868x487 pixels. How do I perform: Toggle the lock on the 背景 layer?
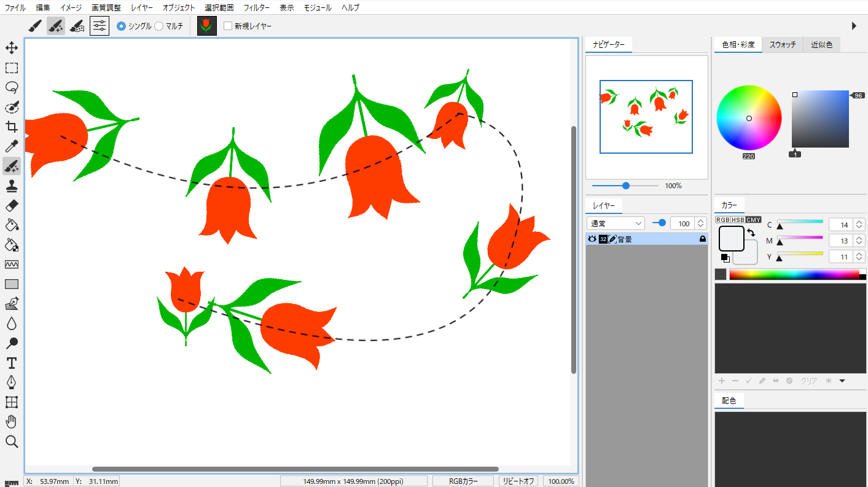point(703,239)
